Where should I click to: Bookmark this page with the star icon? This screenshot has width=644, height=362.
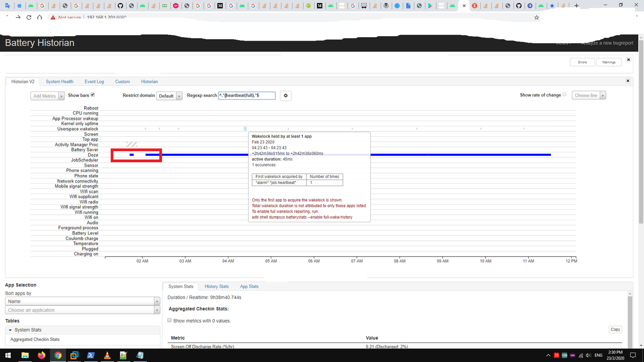coord(536,17)
